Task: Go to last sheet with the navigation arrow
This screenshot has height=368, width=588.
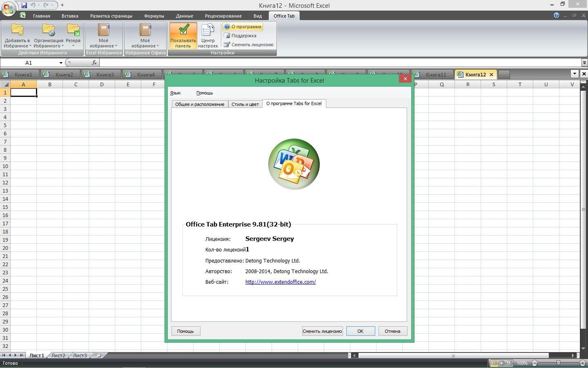Action: coord(22,355)
